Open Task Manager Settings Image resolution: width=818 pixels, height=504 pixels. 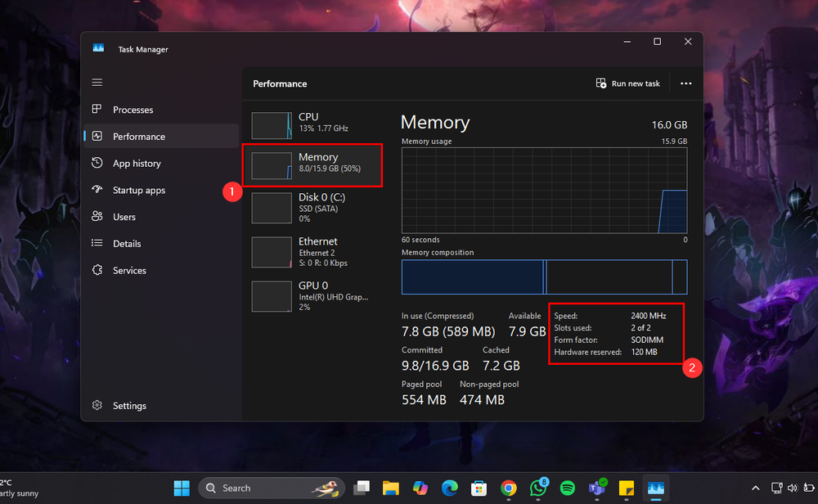[131, 405]
